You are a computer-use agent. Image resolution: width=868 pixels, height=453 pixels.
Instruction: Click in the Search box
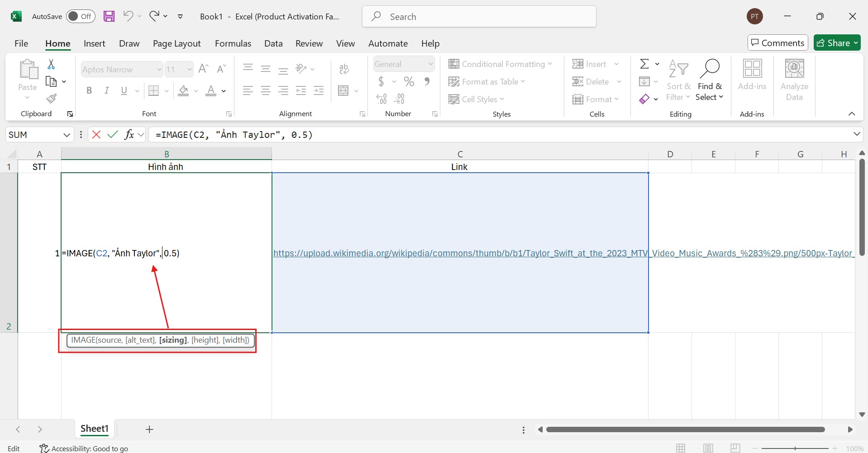[x=479, y=16]
